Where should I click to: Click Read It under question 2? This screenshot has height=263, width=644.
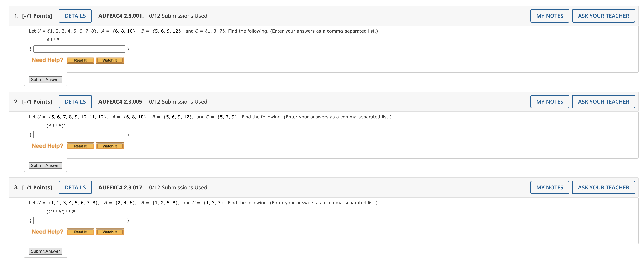tap(80, 146)
